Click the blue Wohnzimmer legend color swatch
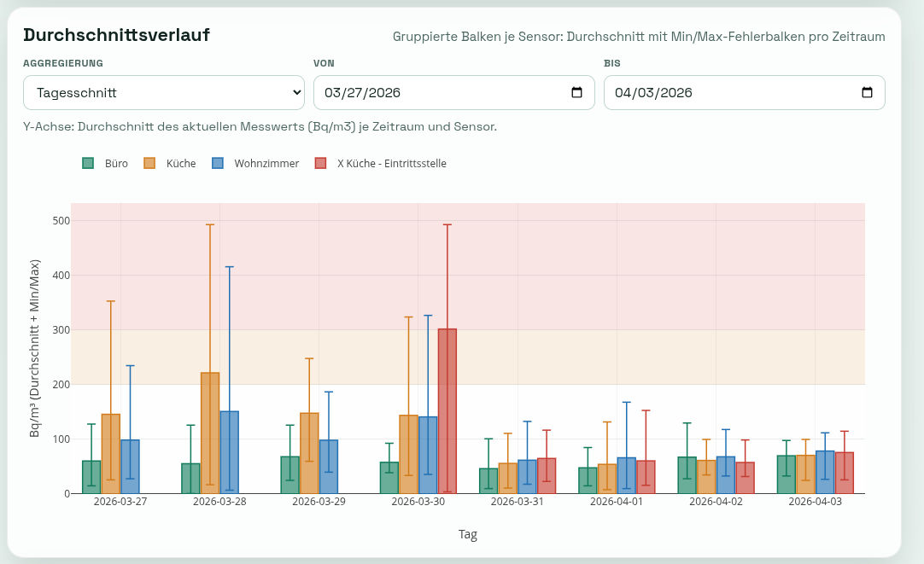 pos(218,164)
